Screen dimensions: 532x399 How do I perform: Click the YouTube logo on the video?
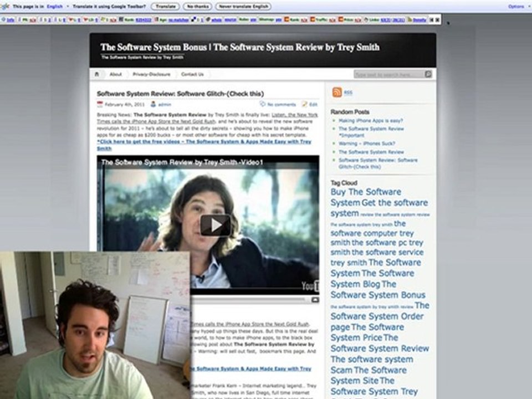click(x=310, y=286)
